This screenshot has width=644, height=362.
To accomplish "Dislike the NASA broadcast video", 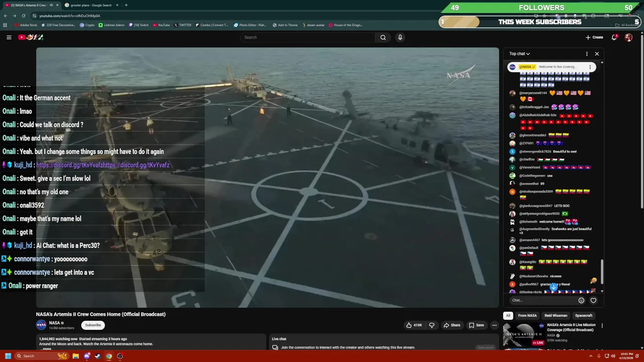I will [x=432, y=325].
